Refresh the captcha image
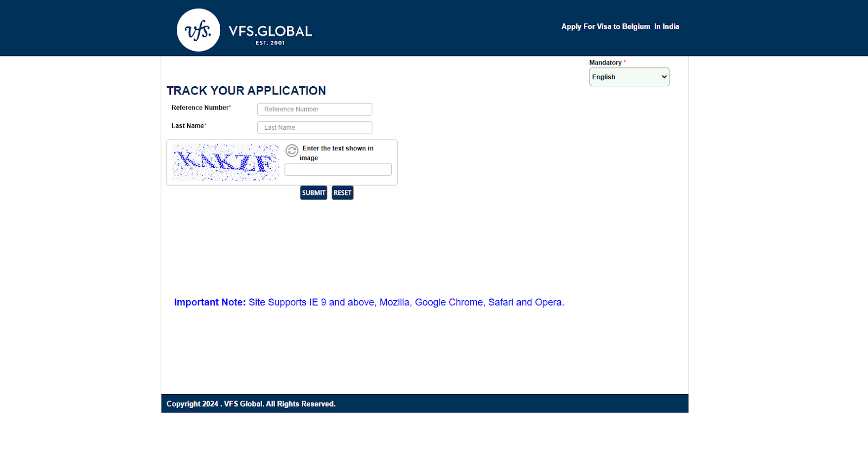The height and width of the screenshot is (469, 868). point(292,150)
